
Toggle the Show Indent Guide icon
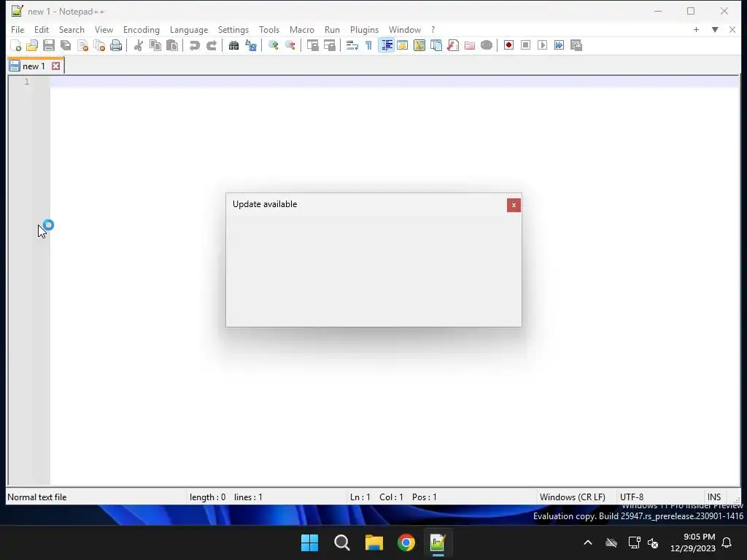[386, 45]
